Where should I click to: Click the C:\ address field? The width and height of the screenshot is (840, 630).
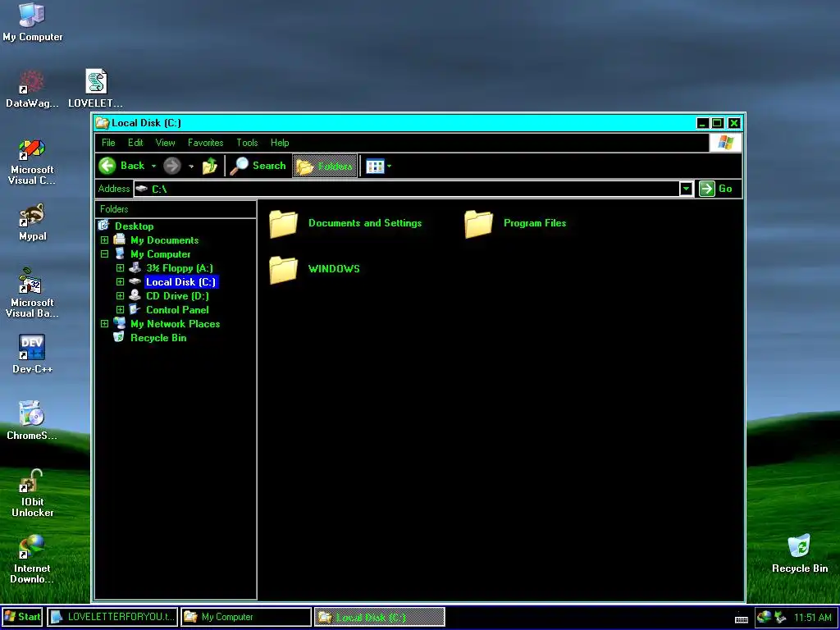407,189
